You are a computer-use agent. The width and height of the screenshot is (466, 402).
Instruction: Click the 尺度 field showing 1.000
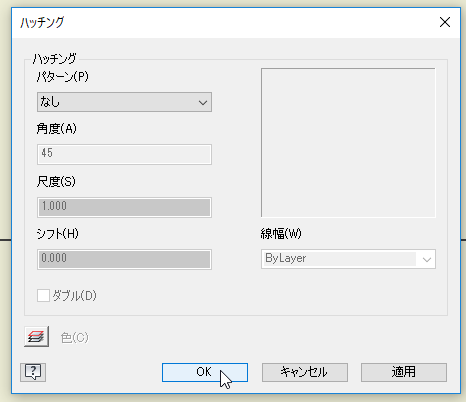pos(124,207)
